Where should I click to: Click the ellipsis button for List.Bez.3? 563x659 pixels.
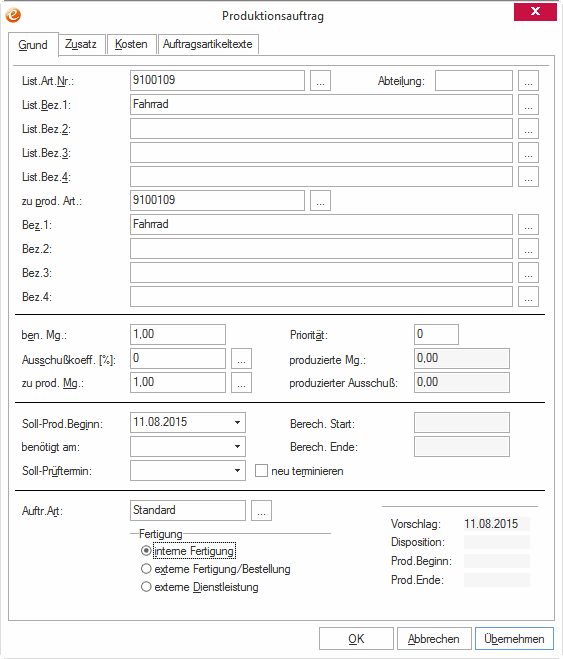[528, 153]
